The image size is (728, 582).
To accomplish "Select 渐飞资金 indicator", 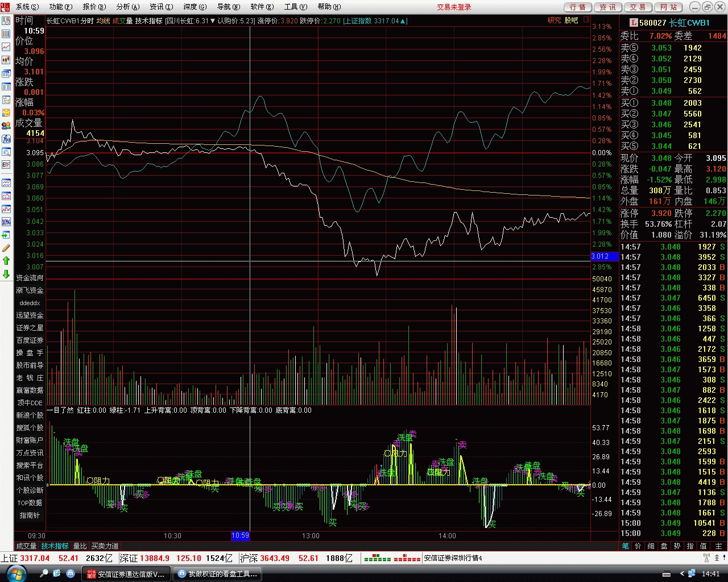I will coord(30,290).
